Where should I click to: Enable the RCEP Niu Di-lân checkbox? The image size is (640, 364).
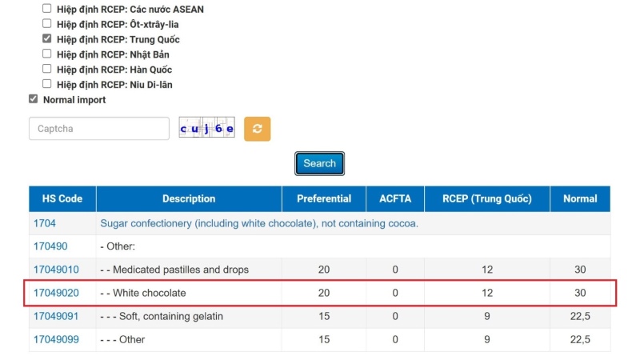coord(46,84)
